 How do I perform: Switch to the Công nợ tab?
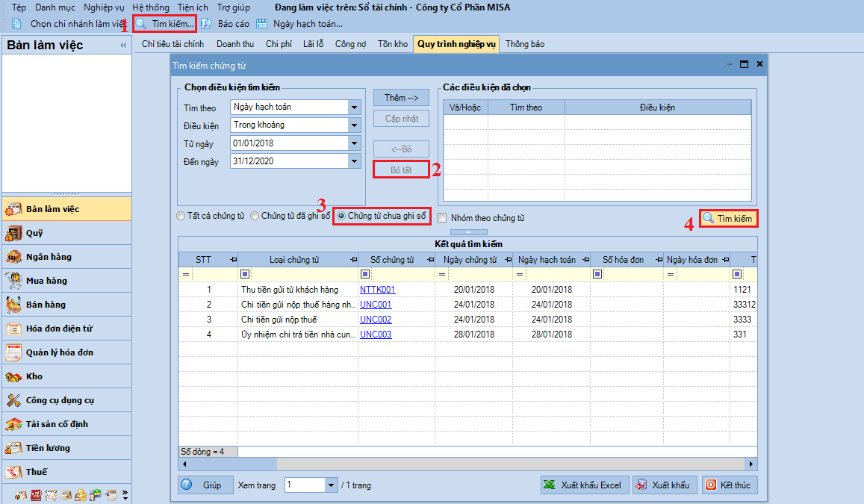350,44
